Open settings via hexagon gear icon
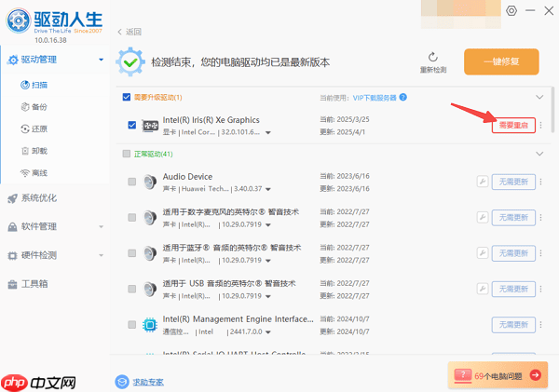 tap(511, 10)
